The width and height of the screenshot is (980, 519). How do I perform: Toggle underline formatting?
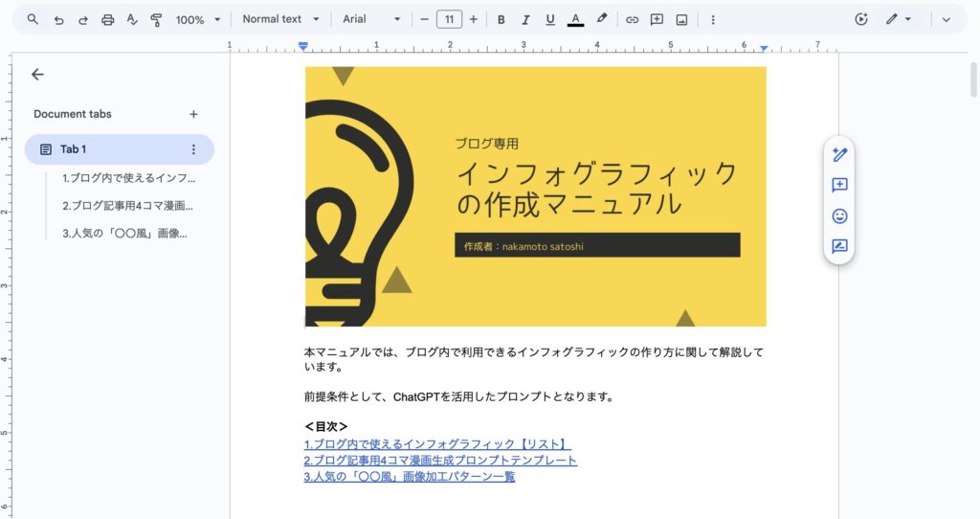549,19
